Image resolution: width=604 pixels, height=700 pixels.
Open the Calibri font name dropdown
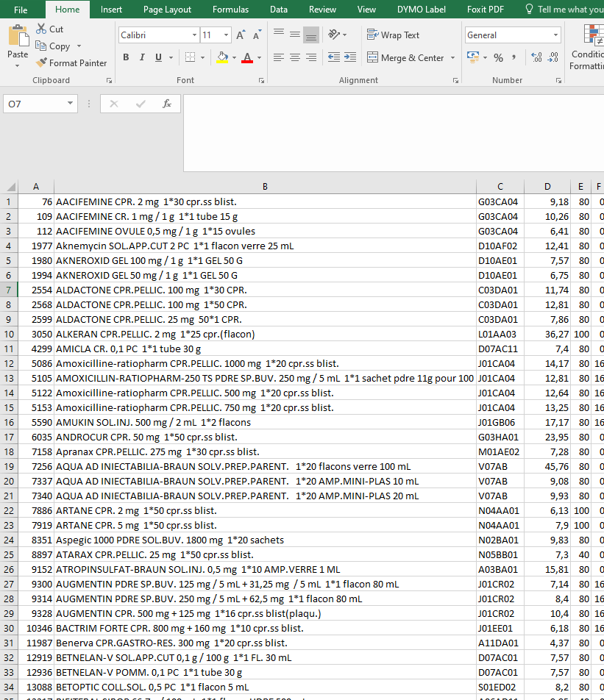click(194, 35)
